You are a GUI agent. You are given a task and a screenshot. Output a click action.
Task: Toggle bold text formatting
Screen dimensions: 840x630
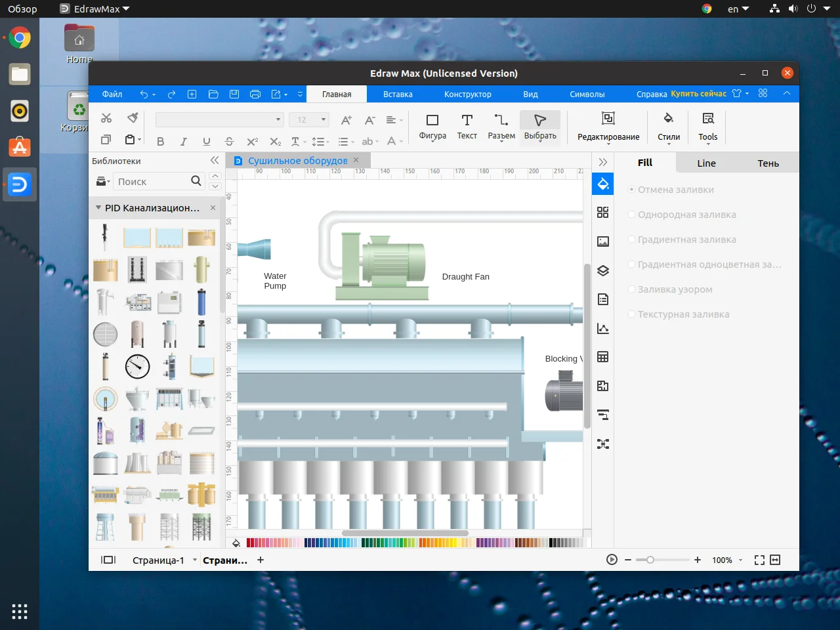160,140
